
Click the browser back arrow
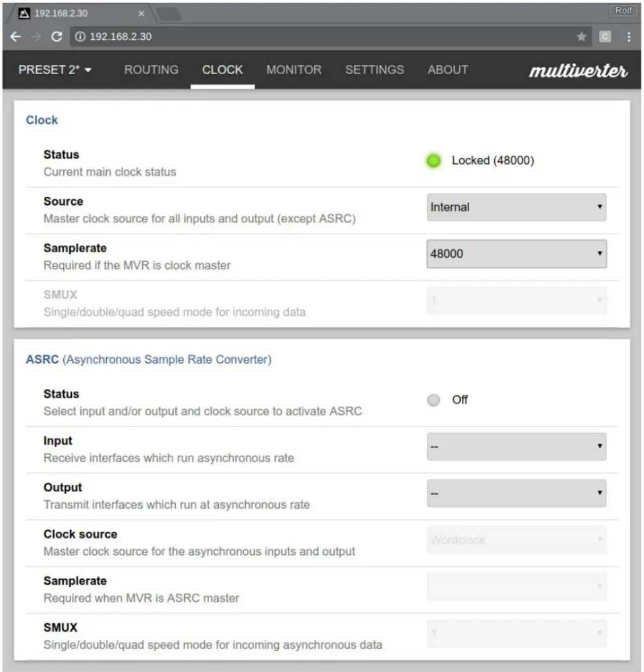coord(16,36)
